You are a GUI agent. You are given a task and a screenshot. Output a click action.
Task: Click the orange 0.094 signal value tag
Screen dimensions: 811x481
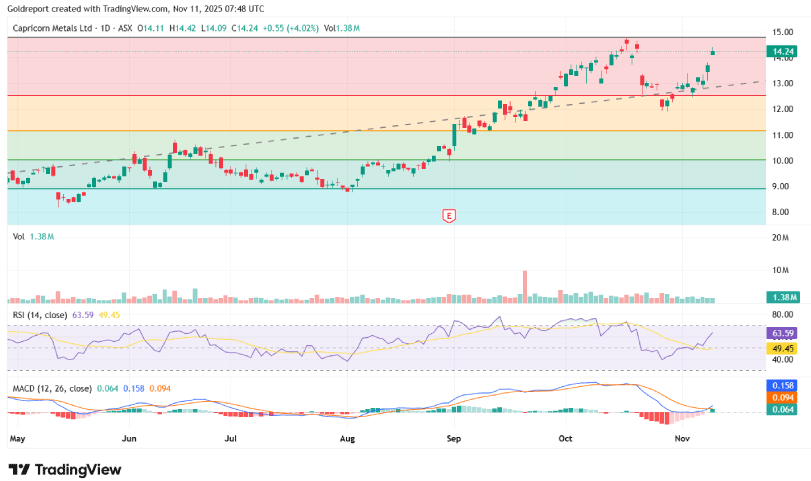click(783, 397)
